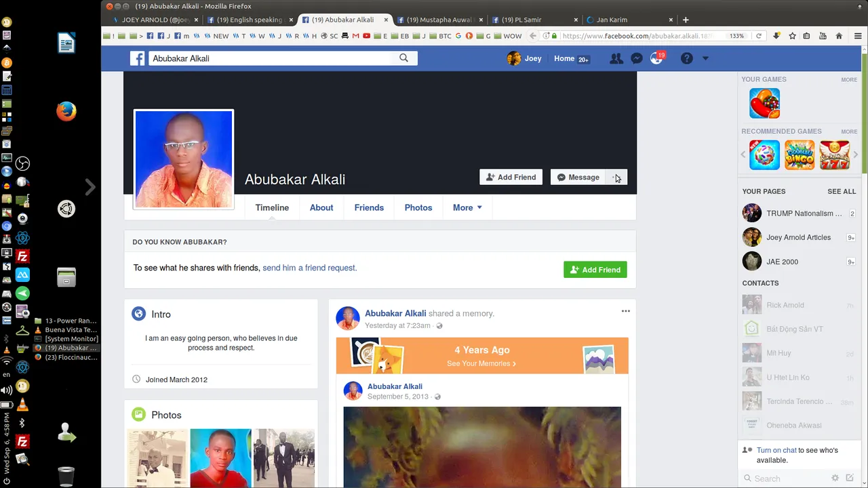Switch to the JOEY ARNOLD browser tab

pos(155,20)
